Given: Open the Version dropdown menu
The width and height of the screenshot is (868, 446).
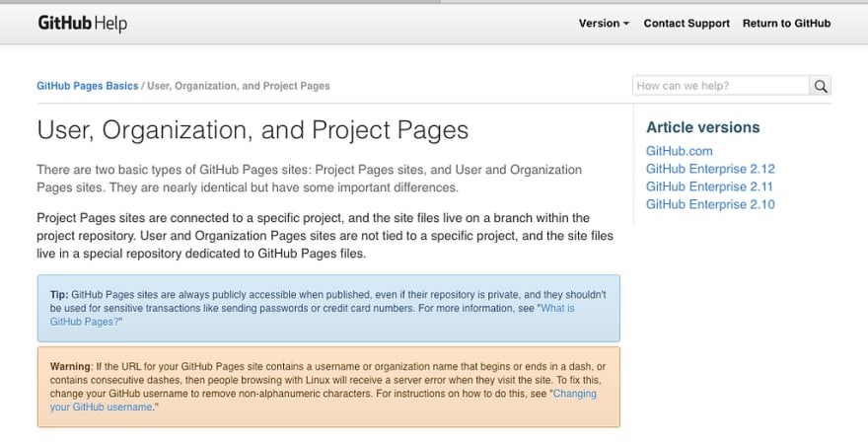Looking at the screenshot, I should click(604, 24).
